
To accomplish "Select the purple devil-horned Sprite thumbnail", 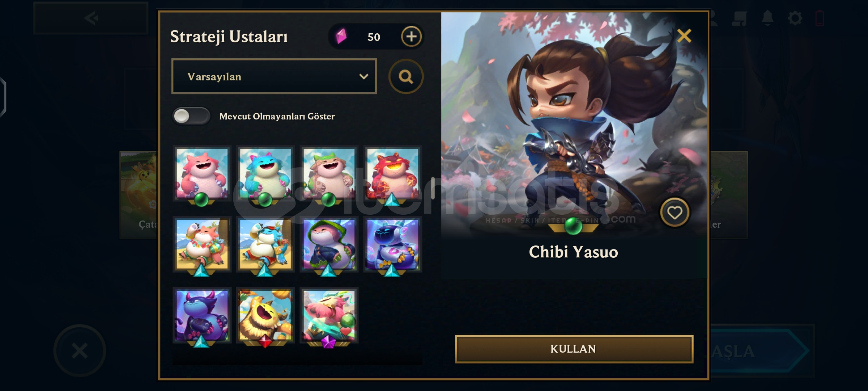I will tap(202, 315).
